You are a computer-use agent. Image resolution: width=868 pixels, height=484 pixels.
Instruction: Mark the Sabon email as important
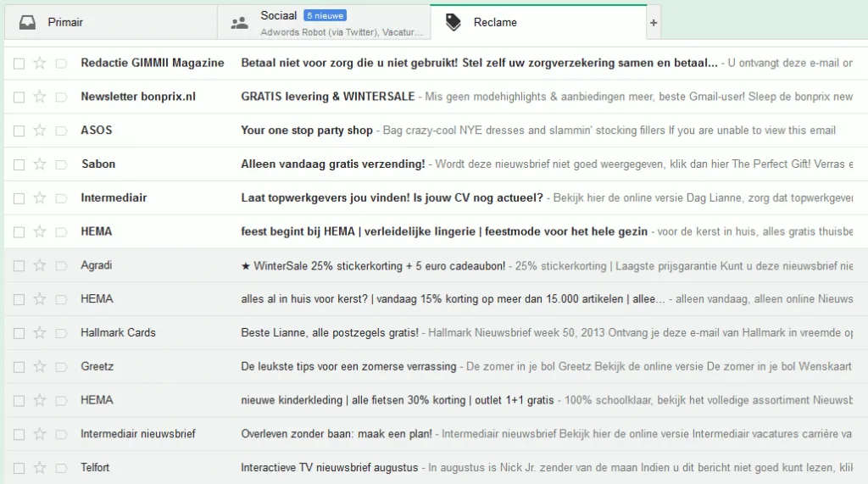[x=61, y=164]
